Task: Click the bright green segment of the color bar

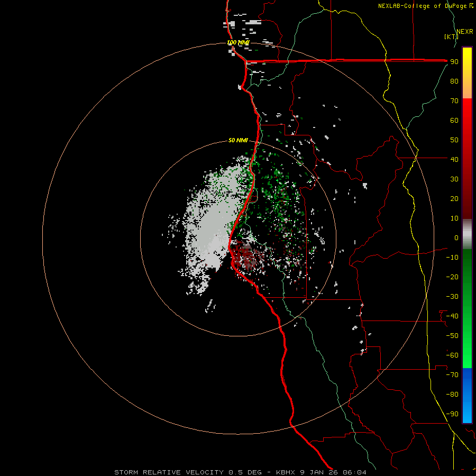Action: (467, 343)
